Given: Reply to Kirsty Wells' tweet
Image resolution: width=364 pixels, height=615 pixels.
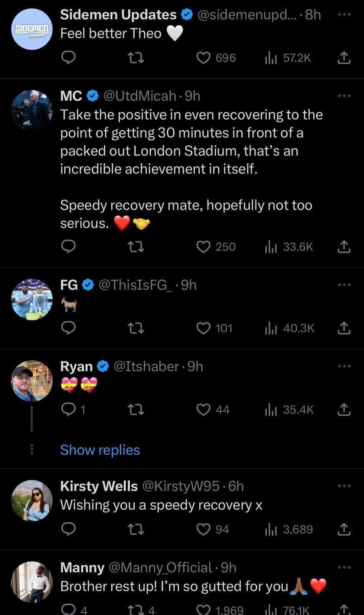Looking at the screenshot, I should (x=68, y=529).
